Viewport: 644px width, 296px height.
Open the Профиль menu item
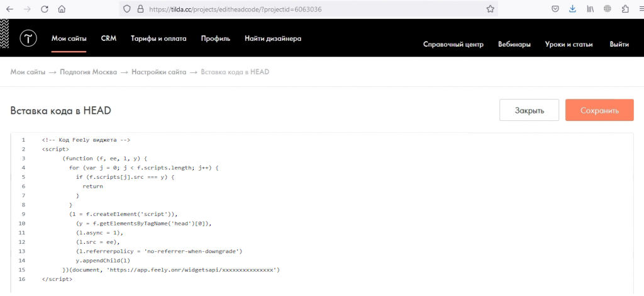216,38
